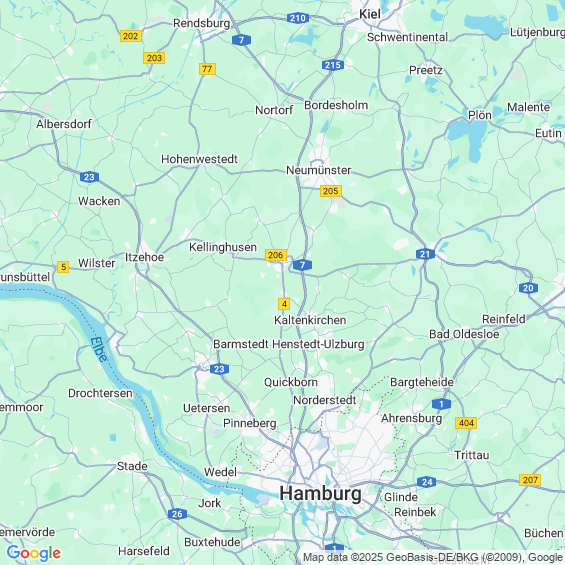565x565 pixels.
Task: Click the yellow 77 road marker
Action: click(207, 69)
